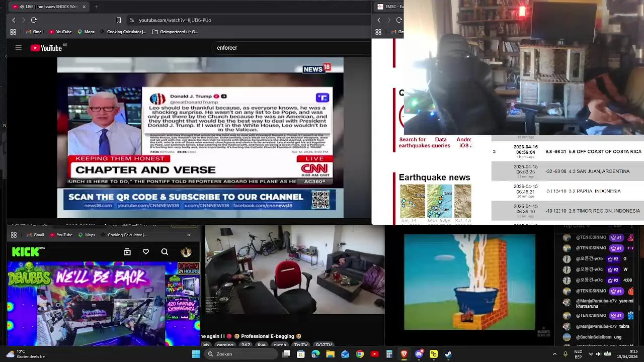Open Data queries link on EMSC
This screenshot has height=362, width=644.
pos(441,142)
